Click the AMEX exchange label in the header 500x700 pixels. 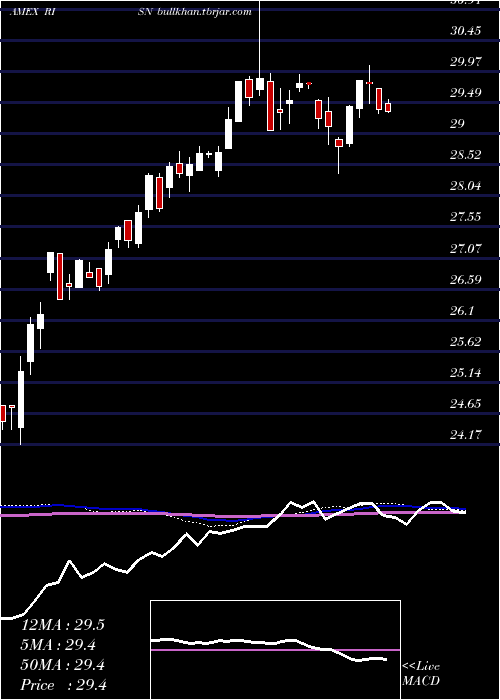[23, 12]
